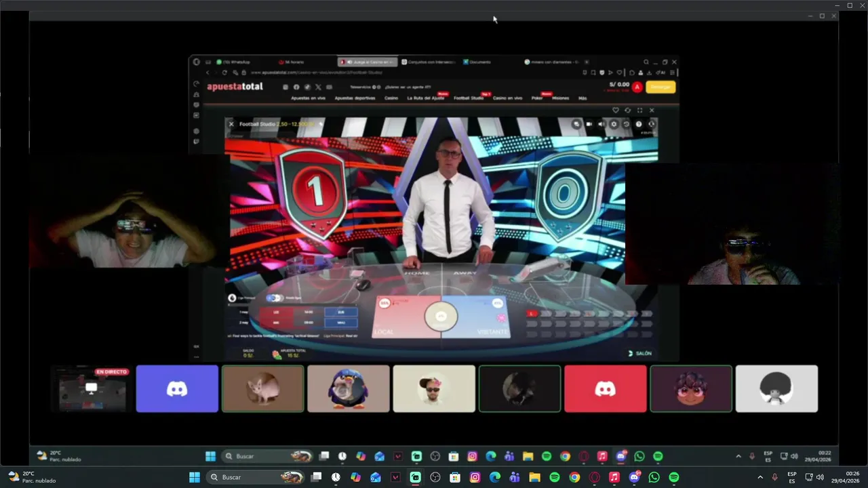Click the SALÓN lobby button
This screenshot has height=488, width=868.
[639, 353]
